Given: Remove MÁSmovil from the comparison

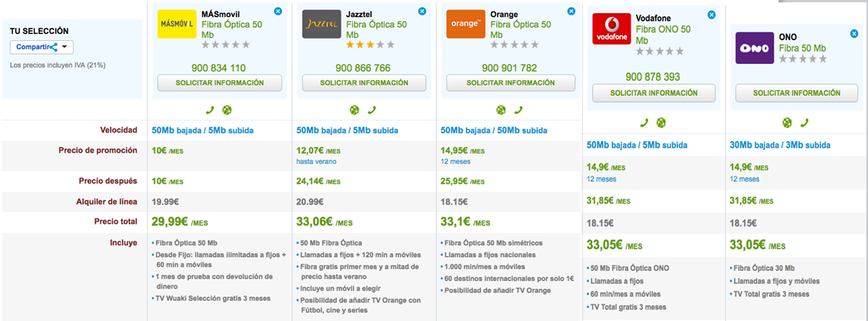Looking at the screenshot, I should 278,11.
